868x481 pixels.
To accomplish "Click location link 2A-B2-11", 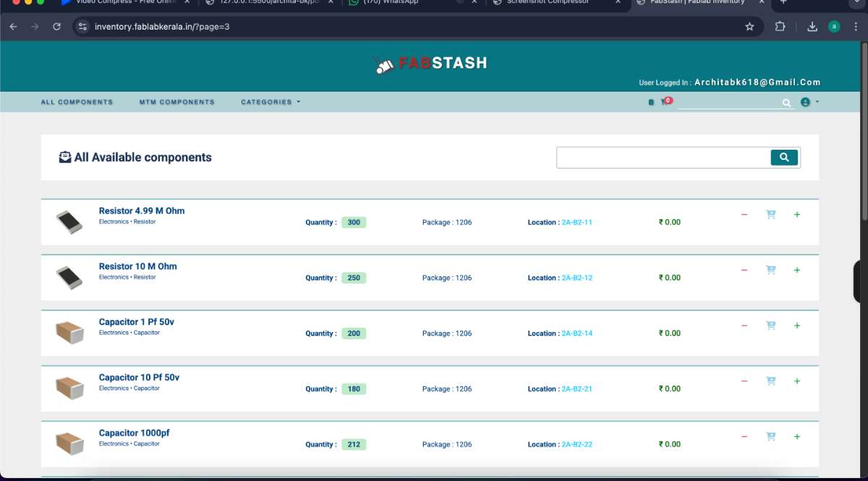I will [x=576, y=222].
